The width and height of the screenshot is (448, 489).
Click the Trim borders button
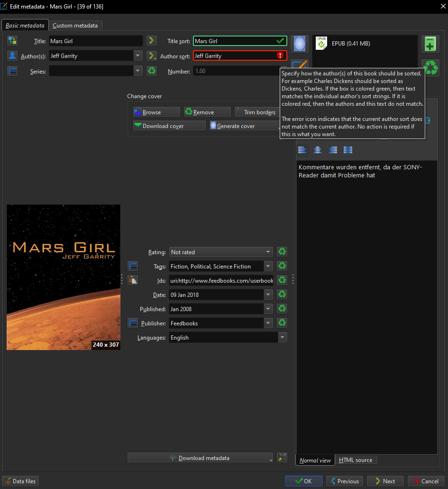pos(257,112)
